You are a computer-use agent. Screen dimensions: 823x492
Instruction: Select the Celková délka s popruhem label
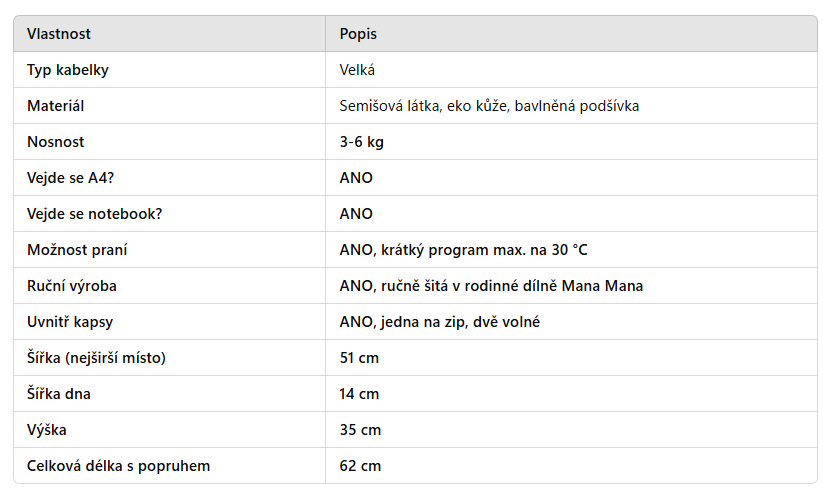[x=119, y=466]
